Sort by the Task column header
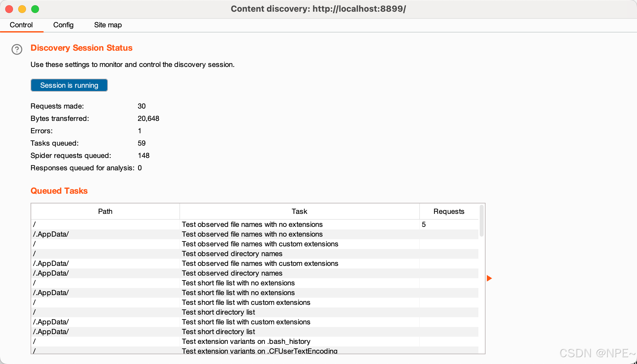Image resolution: width=637 pixels, height=364 pixels. pyautogui.click(x=299, y=212)
